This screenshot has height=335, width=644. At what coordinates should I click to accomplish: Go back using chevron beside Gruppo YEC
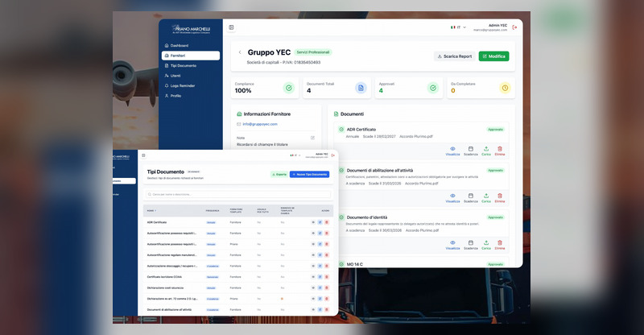[x=240, y=52]
